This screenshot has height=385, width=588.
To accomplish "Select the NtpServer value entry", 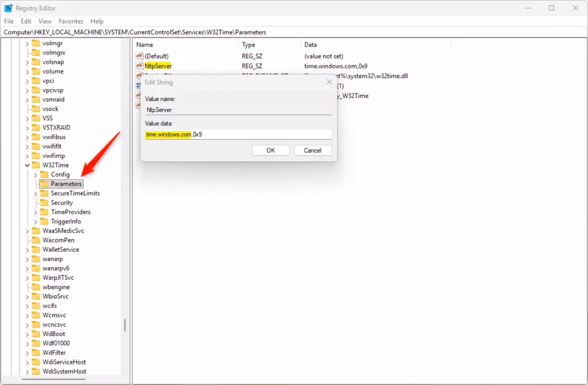I will tap(158, 66).
